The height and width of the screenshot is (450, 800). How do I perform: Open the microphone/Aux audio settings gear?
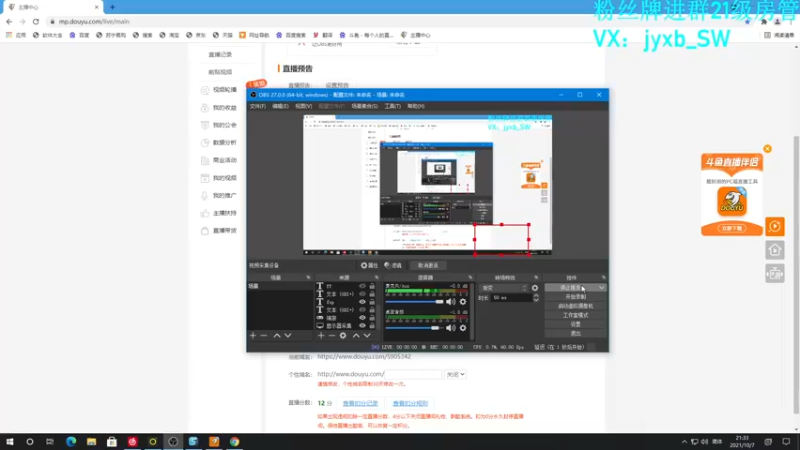[463, 302]
